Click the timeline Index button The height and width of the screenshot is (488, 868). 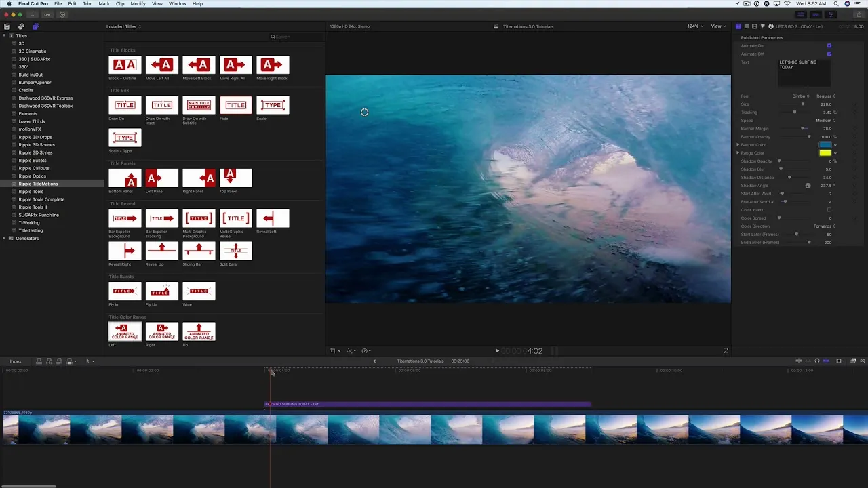(x=15, y=361)
